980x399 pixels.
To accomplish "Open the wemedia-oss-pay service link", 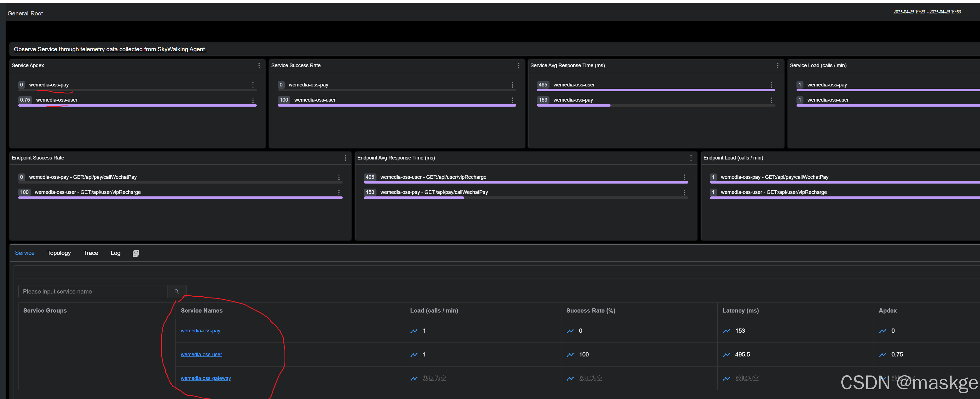I will coord(200,331).
